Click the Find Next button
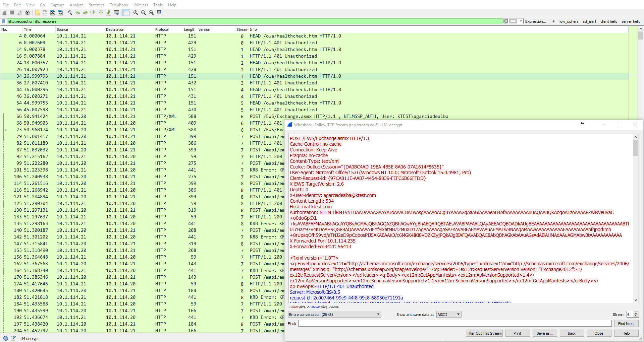This screenshot has width=644, height=342. pyautogui.click(x=626, y=324)
